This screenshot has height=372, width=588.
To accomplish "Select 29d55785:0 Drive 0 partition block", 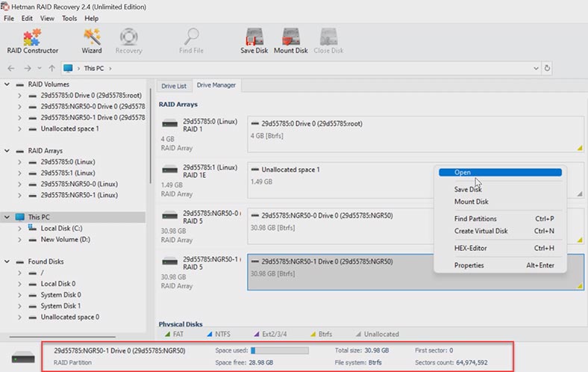I will click(416, 134).
